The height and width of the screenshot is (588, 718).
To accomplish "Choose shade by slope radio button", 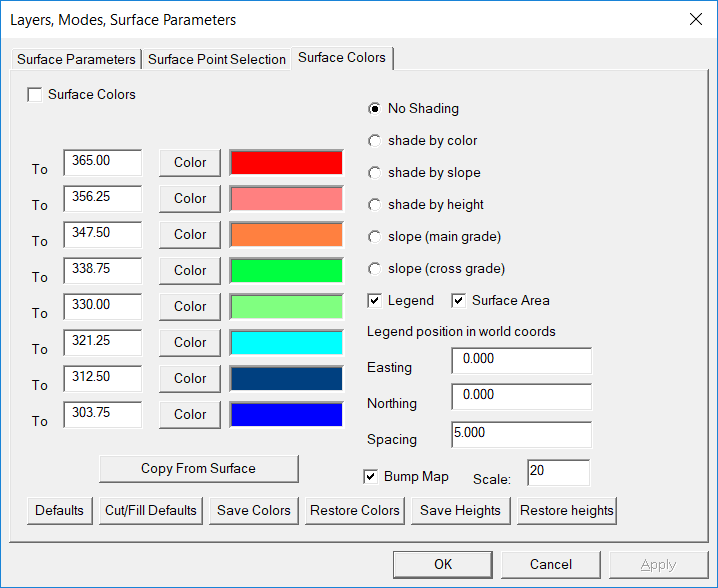I will [374, 173].
